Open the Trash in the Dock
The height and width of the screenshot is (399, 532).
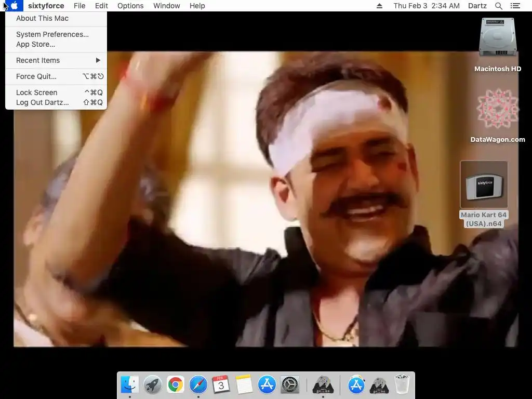402,385
